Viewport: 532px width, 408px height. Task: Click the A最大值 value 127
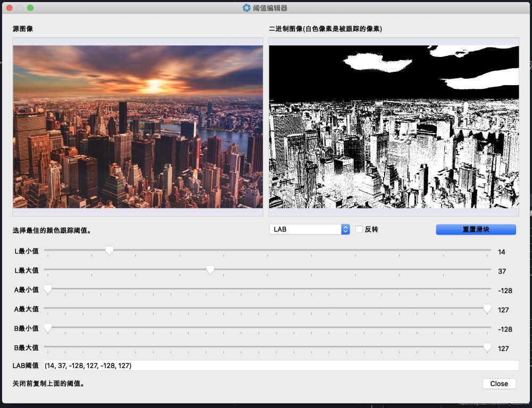(x=503, y=310)
